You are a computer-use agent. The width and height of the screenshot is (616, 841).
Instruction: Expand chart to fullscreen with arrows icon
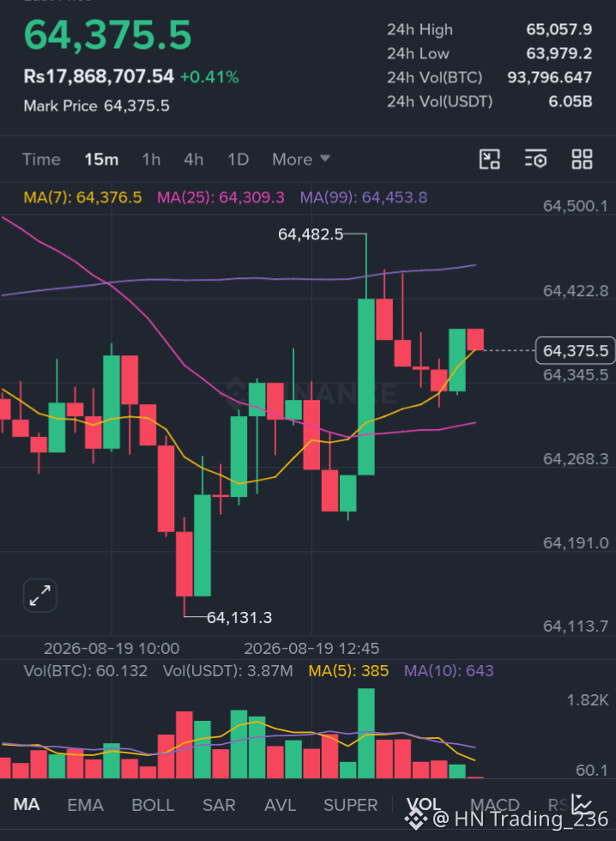[x=40, y=596]
